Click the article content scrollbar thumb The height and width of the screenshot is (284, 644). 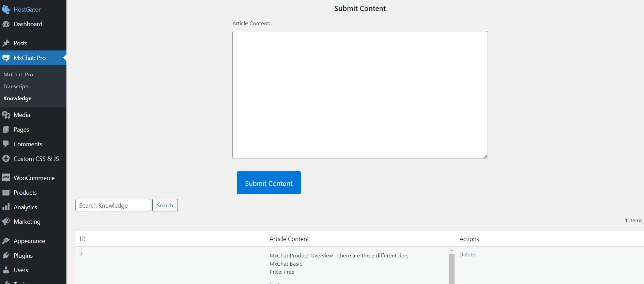click(x=451, y=269)
